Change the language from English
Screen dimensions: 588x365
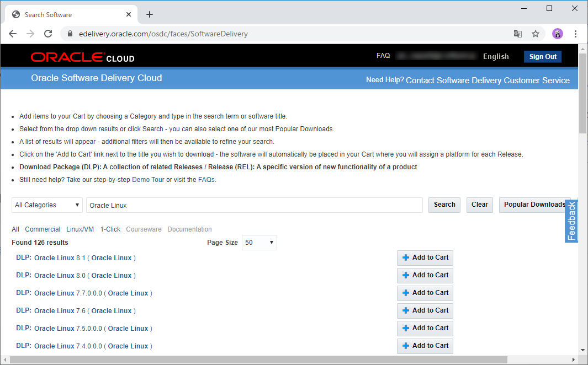[x=496, y=57]
